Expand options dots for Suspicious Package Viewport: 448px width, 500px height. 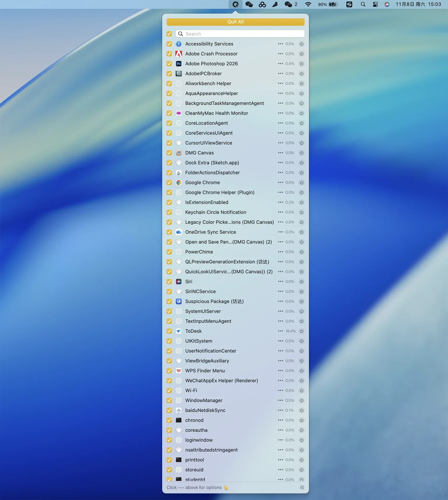[x=280, y=301]
